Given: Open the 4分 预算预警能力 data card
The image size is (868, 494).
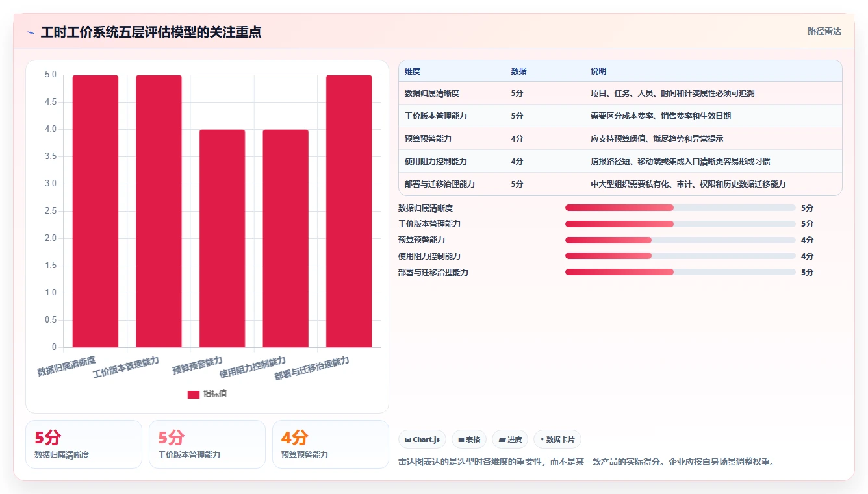Looking at the screenshot, I should coord(331,444).
